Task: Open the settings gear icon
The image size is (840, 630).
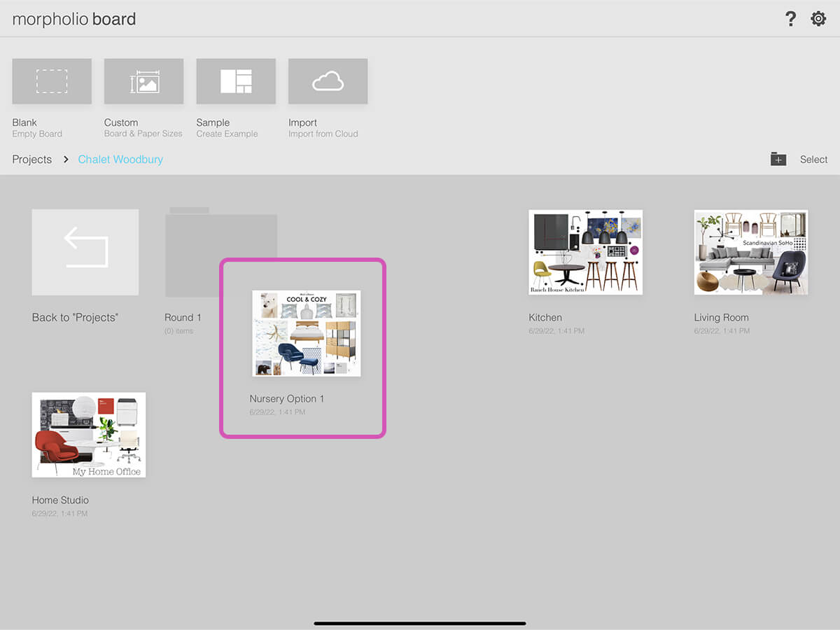Action: click(818, 19)
